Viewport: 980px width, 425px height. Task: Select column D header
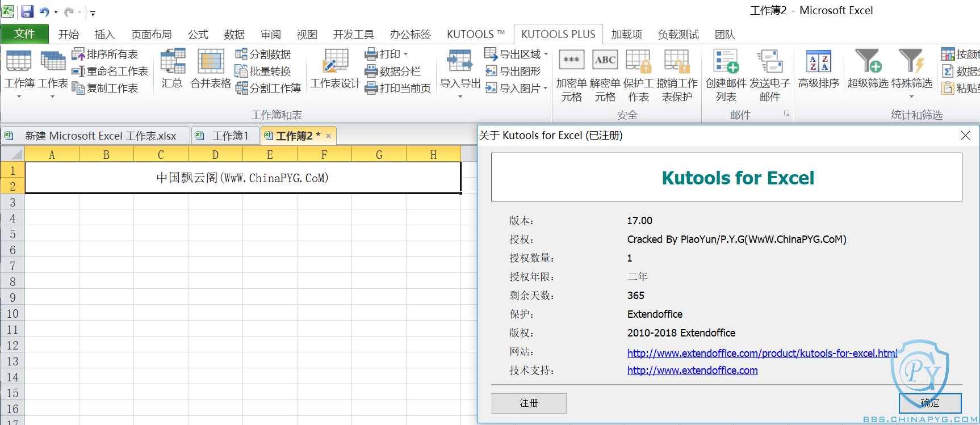coord(215,154)
